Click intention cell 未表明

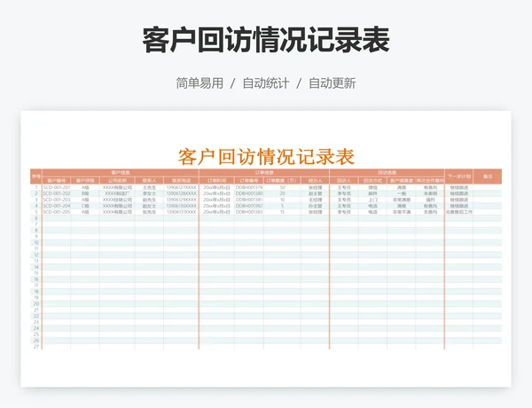point(430,193)
